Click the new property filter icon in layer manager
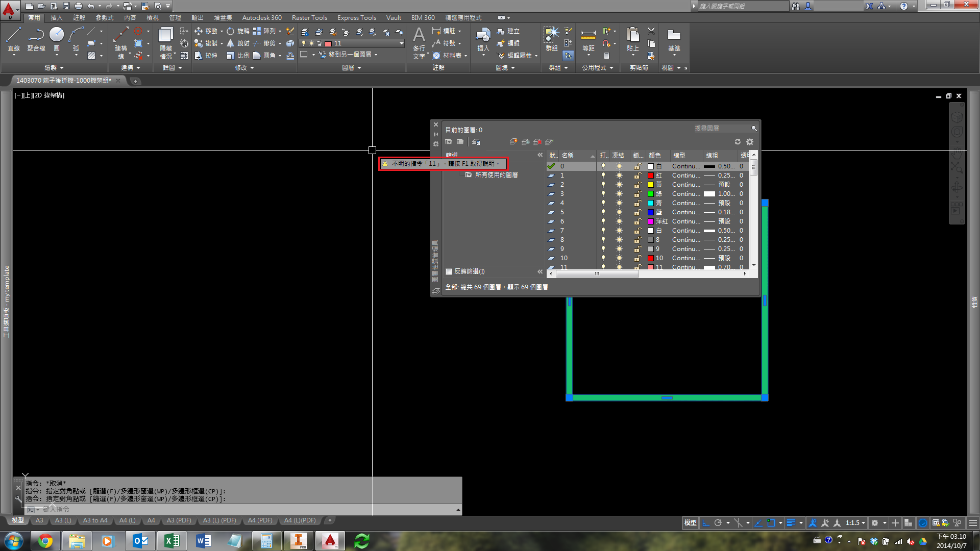 [x=448, y=142]
